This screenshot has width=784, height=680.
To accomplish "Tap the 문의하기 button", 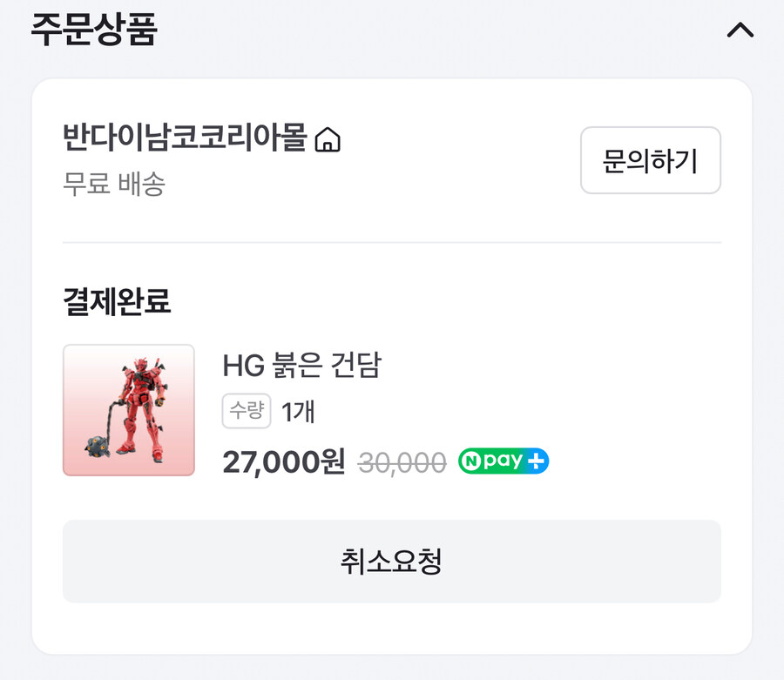I will [x=650, y=160].
